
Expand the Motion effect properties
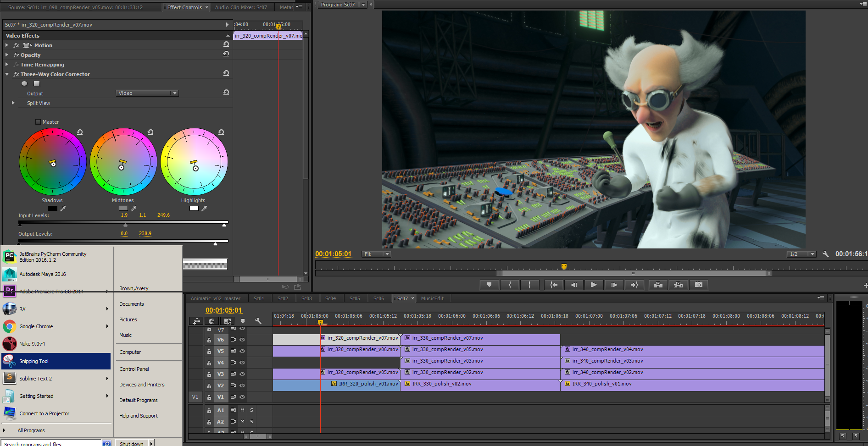point(7,45)
